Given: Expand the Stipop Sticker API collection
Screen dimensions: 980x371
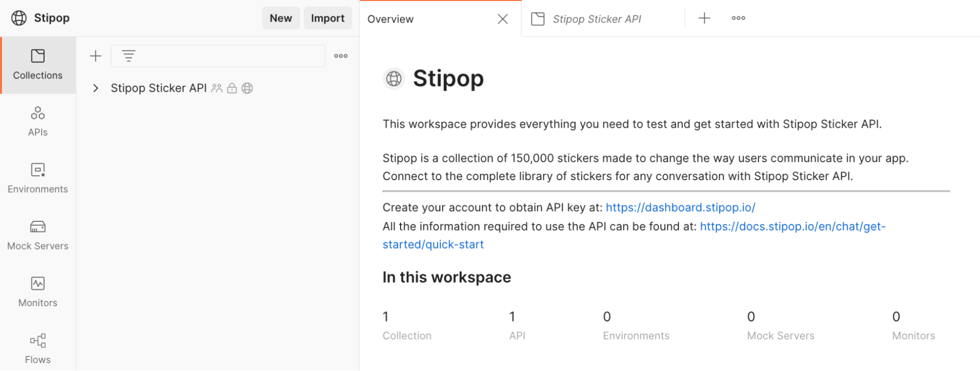Looking at the screenshot, I should click(x=96, y=88).
